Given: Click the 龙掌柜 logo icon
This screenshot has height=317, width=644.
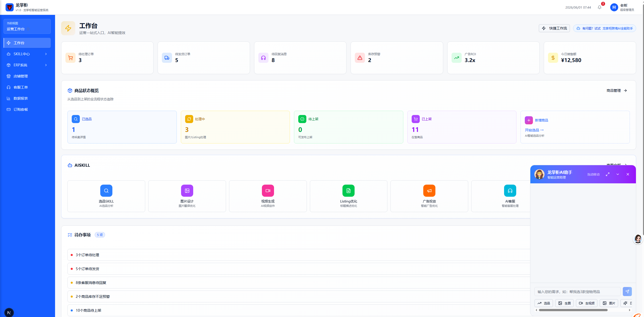Looking at the screenshot, I should coord(10,7).
